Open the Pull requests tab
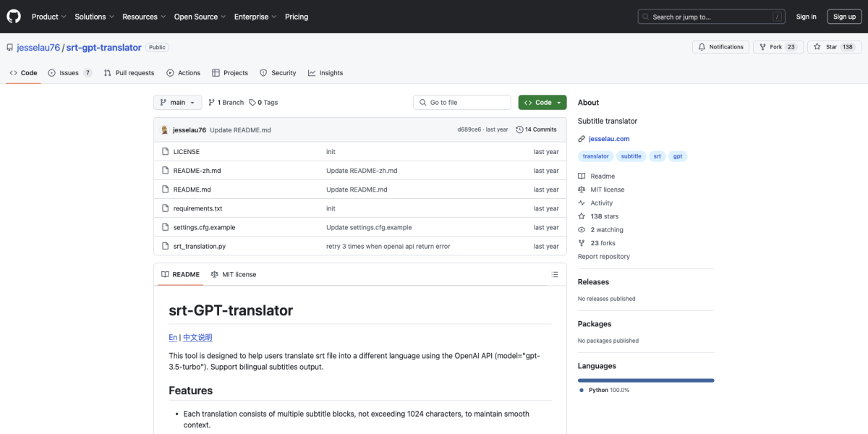The image size is (868, 434). tap(129, 73)
